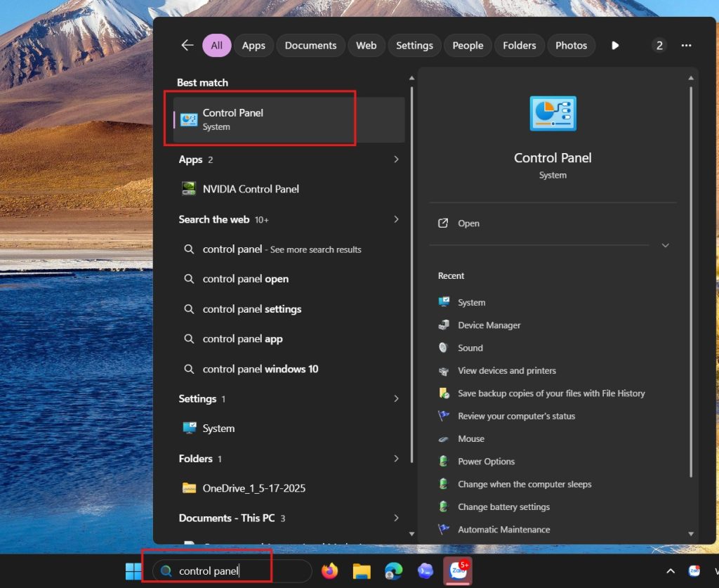Viewport: 719px width, 588px height.
Task: Open recent View devices and printers
Action: coord(507,371)
